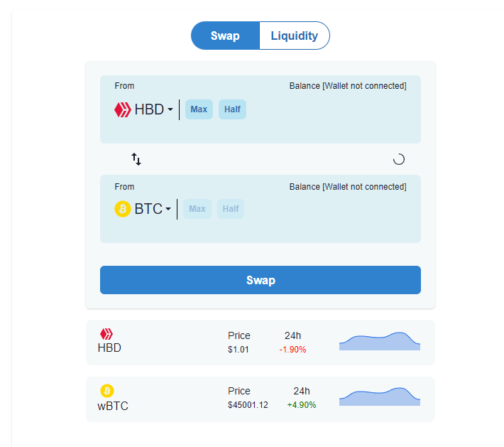Open the HBD 24h sparkline chart
Screen dimensions: 504x447
tap(380, 341)
